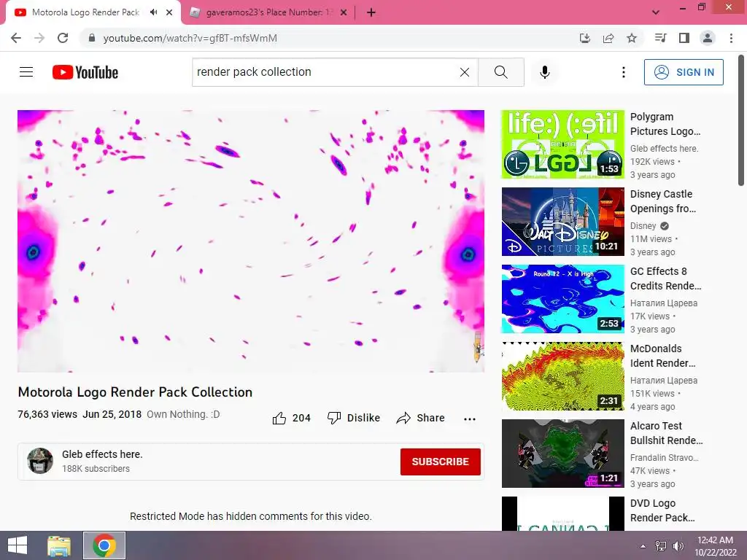Open Alcaro Test Render thumbnail
This screenshot has width=747, height=560.
pos(562,454)
